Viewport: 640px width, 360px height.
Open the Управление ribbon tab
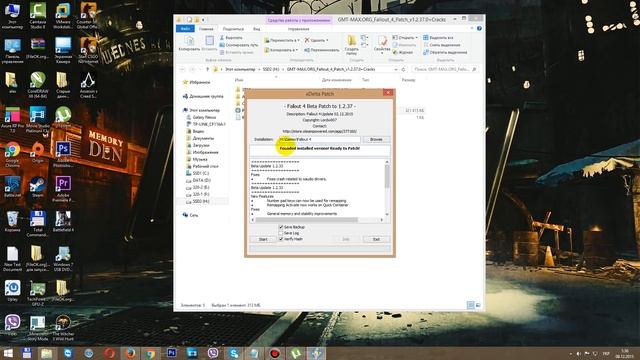pyautogui.click(x=298, y=29)
